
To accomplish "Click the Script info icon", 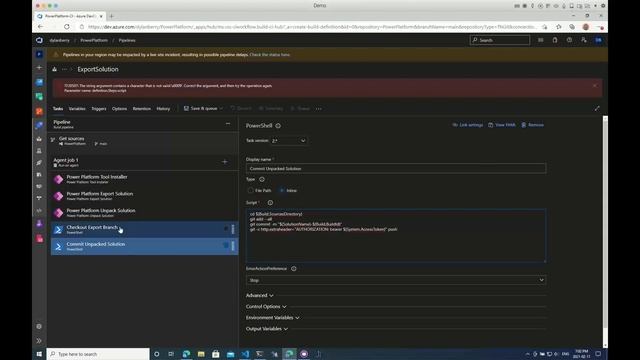I will tap(270, 202).
